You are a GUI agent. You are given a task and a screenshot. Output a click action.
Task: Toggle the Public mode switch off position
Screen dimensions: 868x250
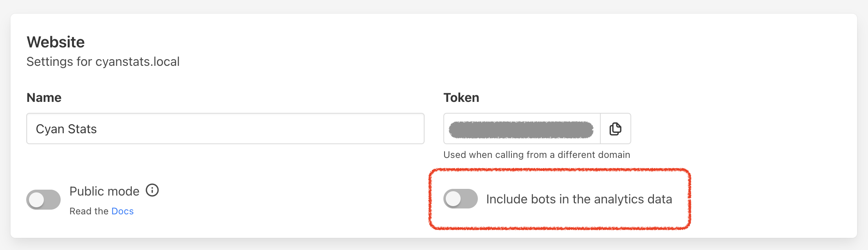[43, 199]
